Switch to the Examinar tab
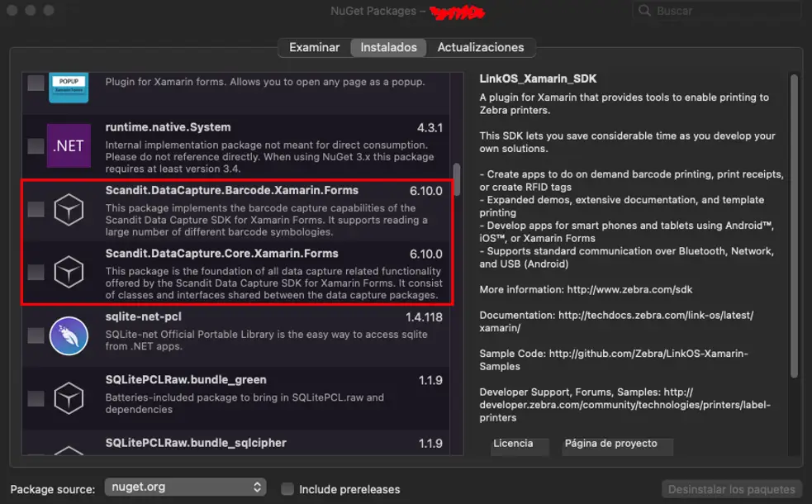 click(x=314, y=47)
